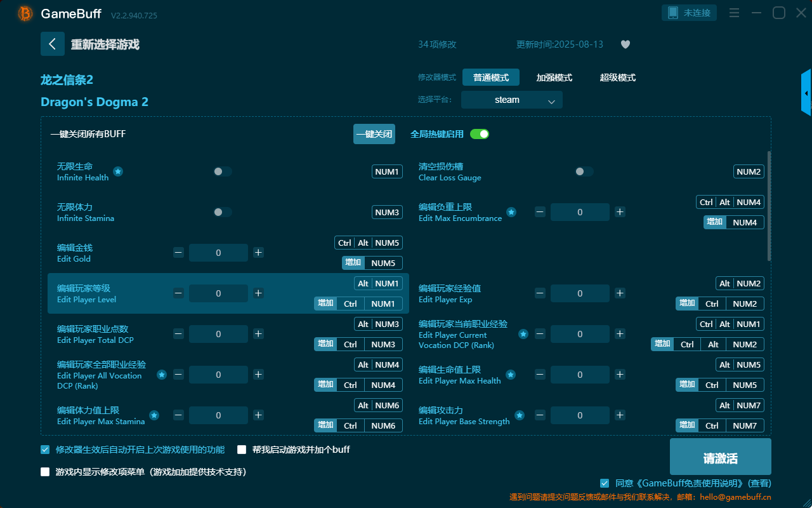Click the Edit Gold value field

point(218,253)
